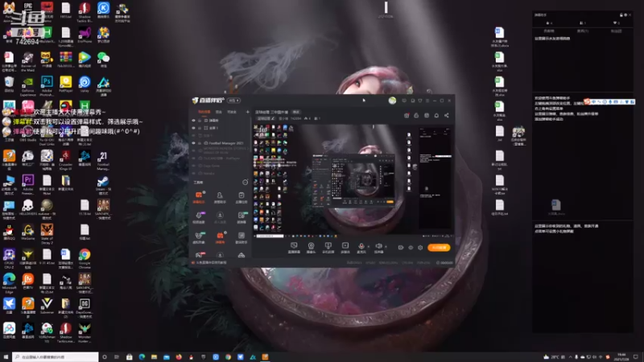This screenshot has height=362, width=644.
Task: Focus the taskbar search box
Action: click(x=56, y=357)
